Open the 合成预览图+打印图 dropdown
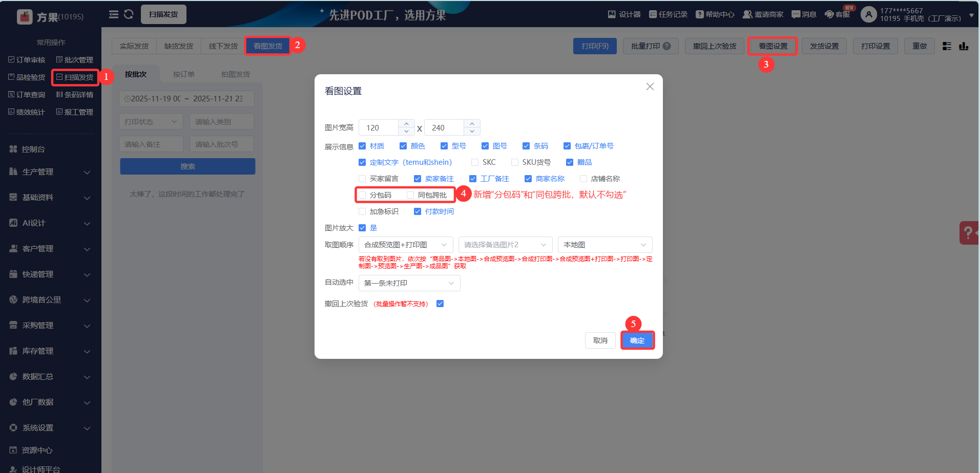The image size is (980, 473). tap(405, 244)
